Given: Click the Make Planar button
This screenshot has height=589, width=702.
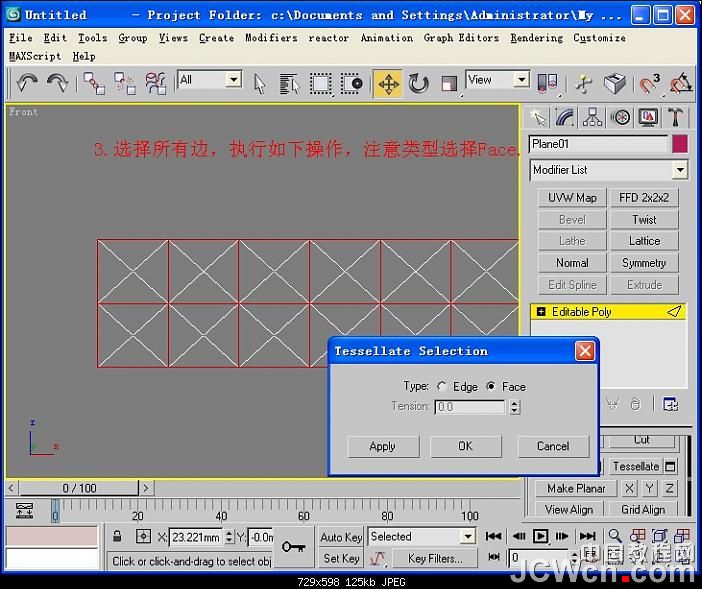Looking at the screenshot, I should (576, 488).
